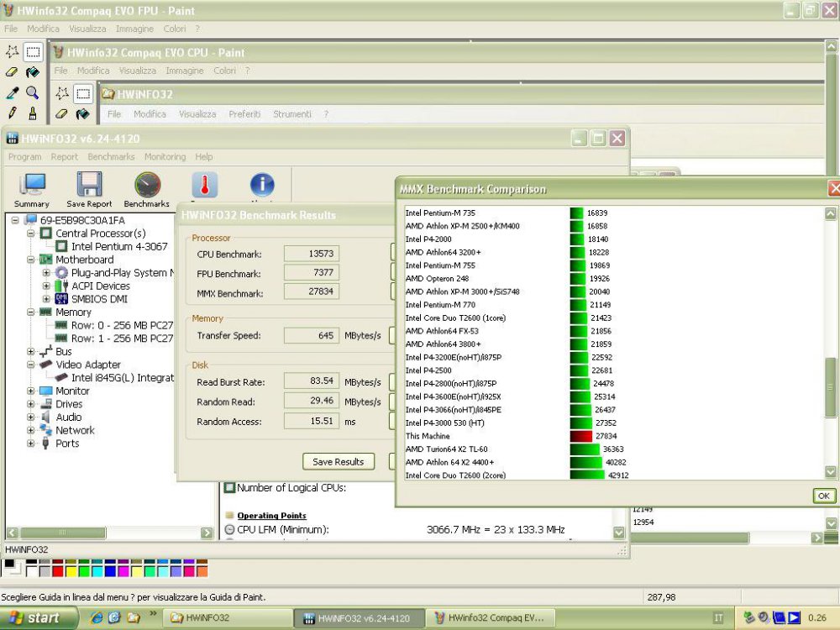This screenshot has height=630, width=840.
Task: Open Benchmarks from the HWiNFO32 toolbar
Action: (x=146, y=185)
